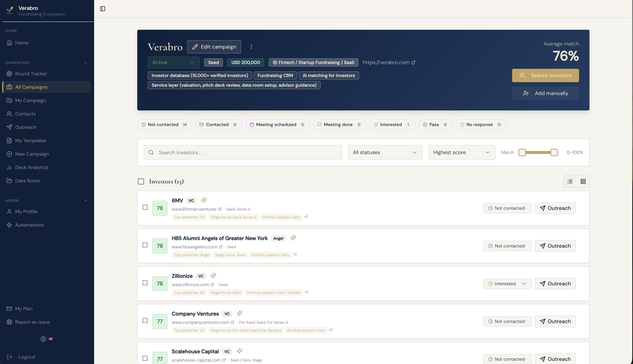Open external link icon for www.companyventures.com

pyautogui.click(x=232, y=323)
